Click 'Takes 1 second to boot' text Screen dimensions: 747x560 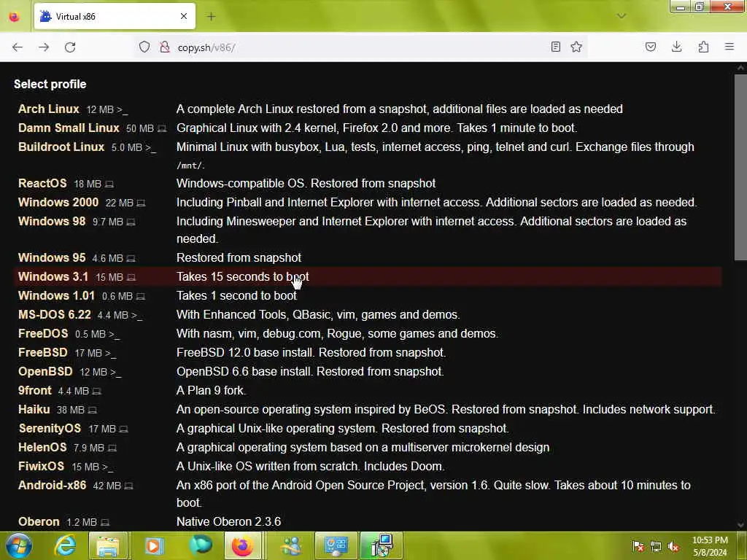tap(236, 296)
